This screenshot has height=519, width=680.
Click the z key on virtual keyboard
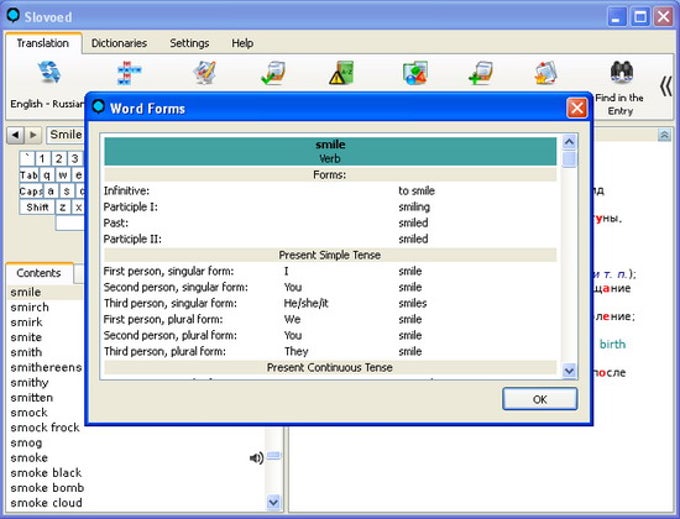(62, 207)
